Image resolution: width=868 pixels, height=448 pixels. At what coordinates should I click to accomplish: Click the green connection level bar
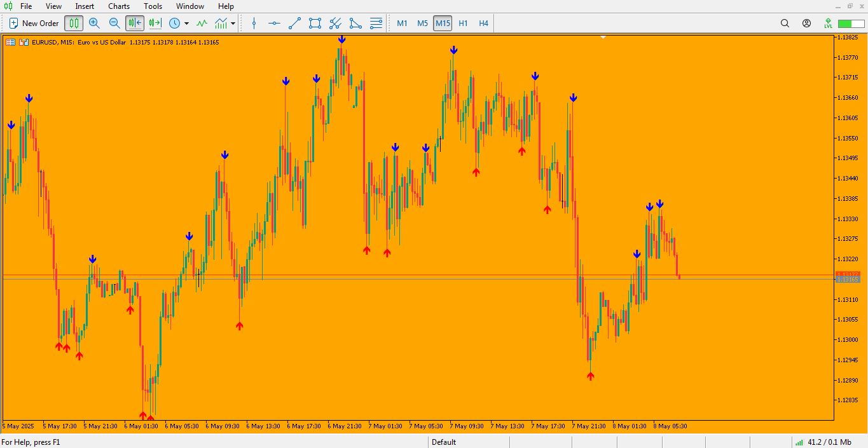(850, 24)
